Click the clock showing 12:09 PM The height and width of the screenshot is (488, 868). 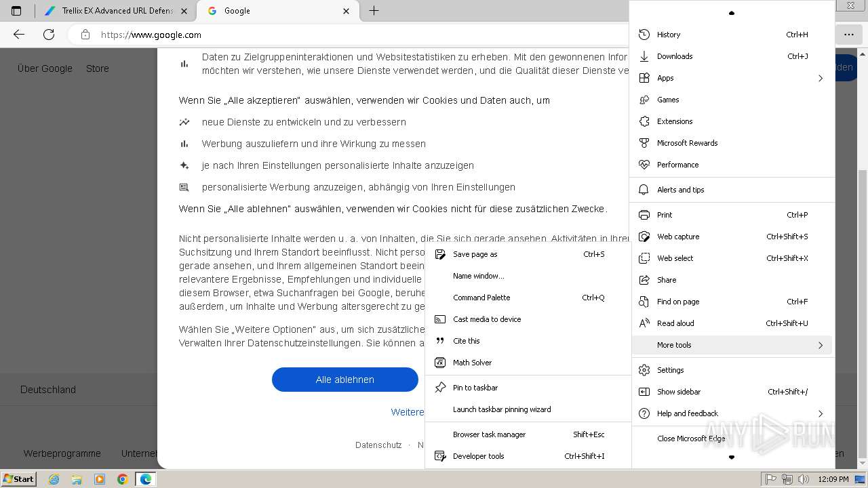click(x=833, y=479)
